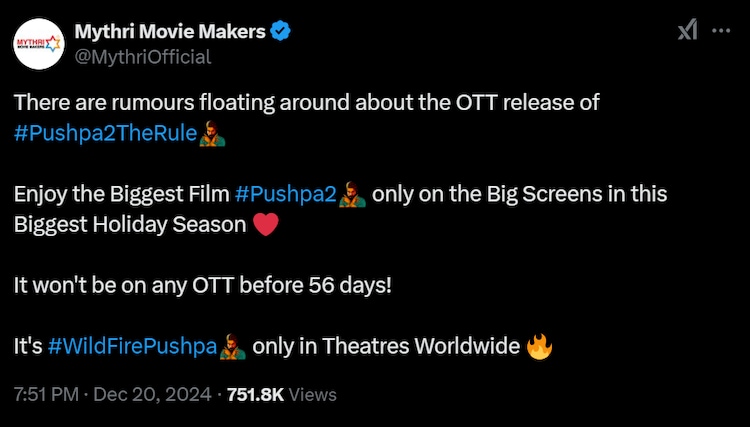Click the hashflag icon after #WildFirePushpa

click(233, 347)
